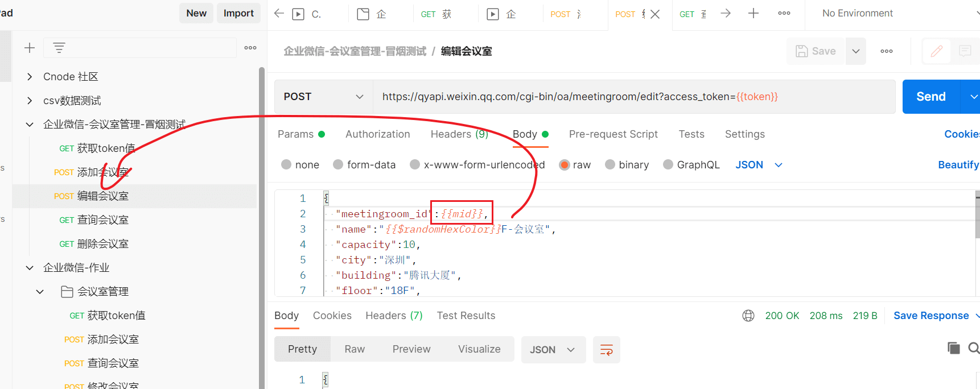The height and width of the screenshot is (389, 980).
Task: Click into the request URL field
Action: [x=634, y=97]
